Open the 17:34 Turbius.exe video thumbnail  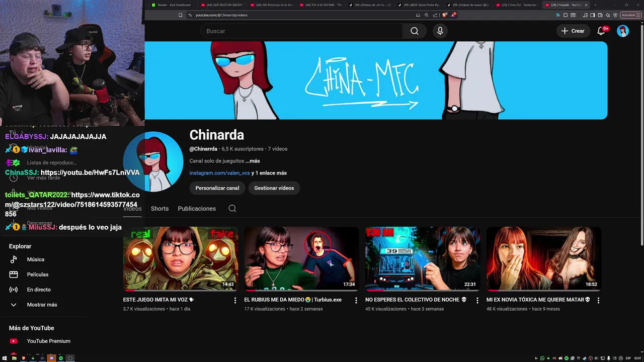click(302, 258)
